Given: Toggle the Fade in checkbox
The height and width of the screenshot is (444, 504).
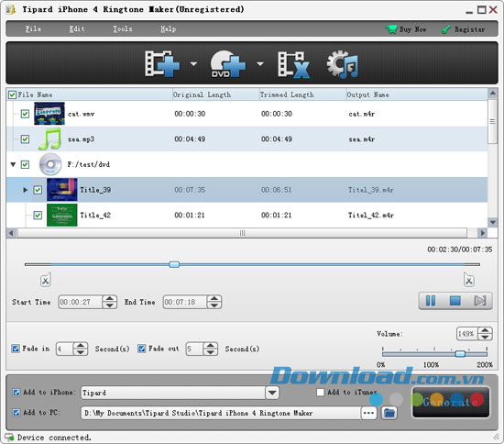Looking at the screenshot, I should click(16, 349).
